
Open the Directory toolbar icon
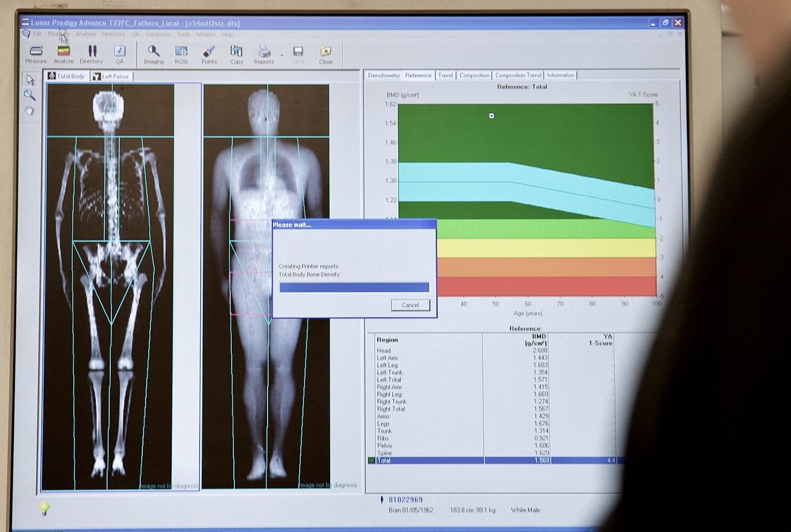(x=92, y=54)
